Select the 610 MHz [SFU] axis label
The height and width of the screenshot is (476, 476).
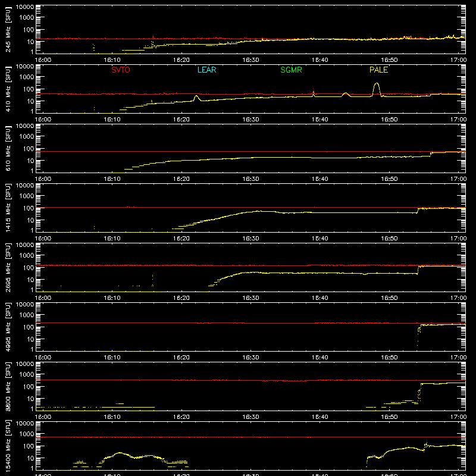pyautogui.click(x=8, y=148)
